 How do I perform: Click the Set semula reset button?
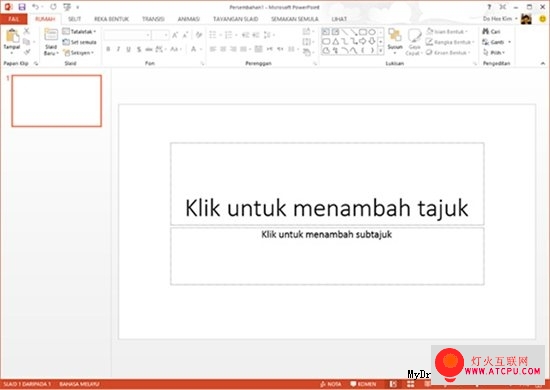coord(80,42)
